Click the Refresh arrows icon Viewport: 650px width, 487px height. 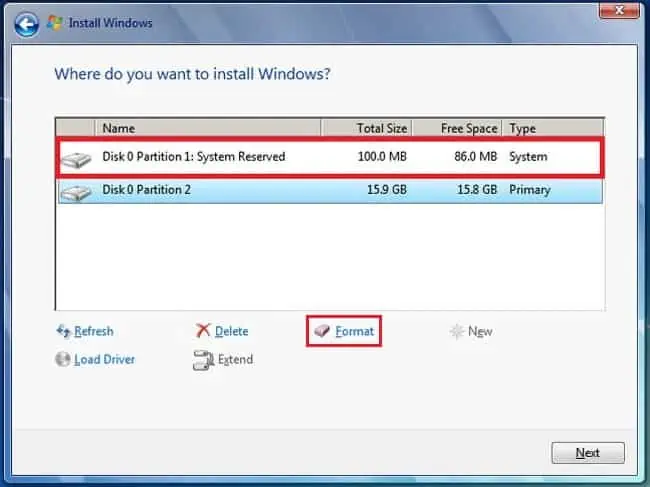[x=63, y=331]
